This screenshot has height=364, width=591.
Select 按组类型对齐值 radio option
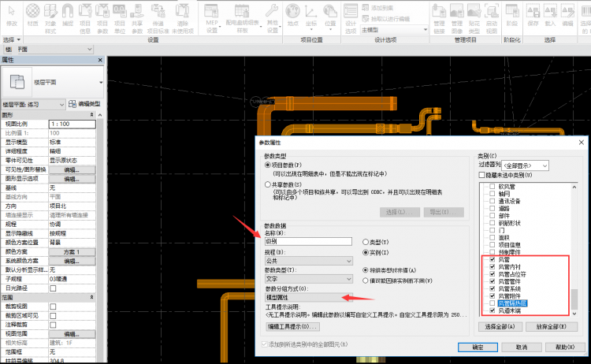click(365, 270)
